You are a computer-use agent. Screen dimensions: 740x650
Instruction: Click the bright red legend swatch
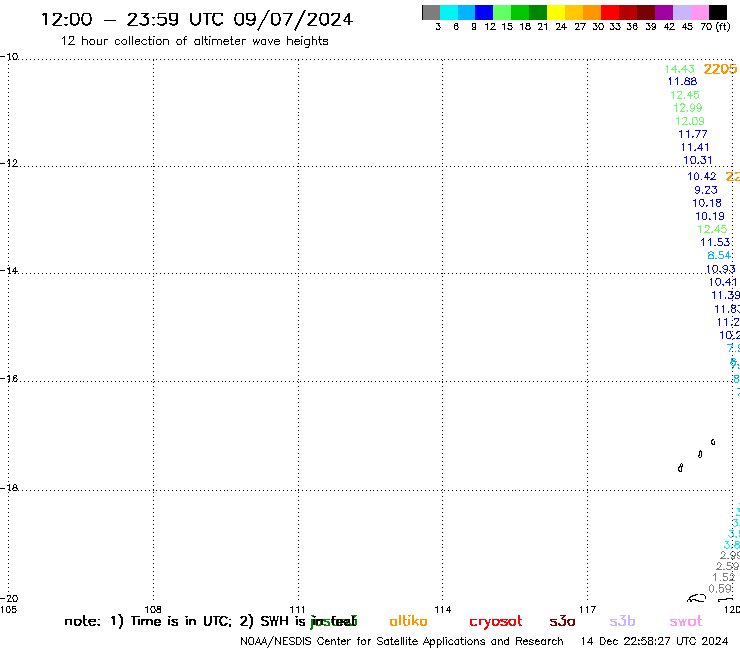(609, 12)
